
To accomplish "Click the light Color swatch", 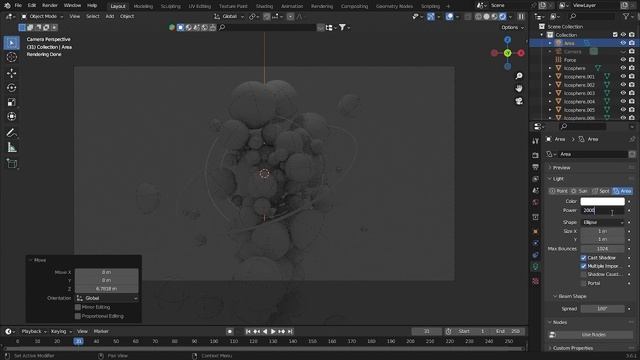I will pos(602,201).
